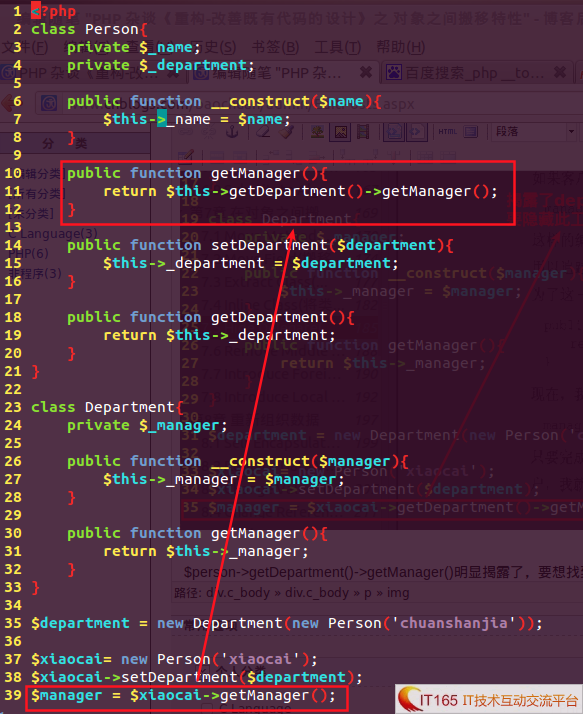Click line 15 '$this->_department = $department;'
583x714 pixels.
[251, 263]
